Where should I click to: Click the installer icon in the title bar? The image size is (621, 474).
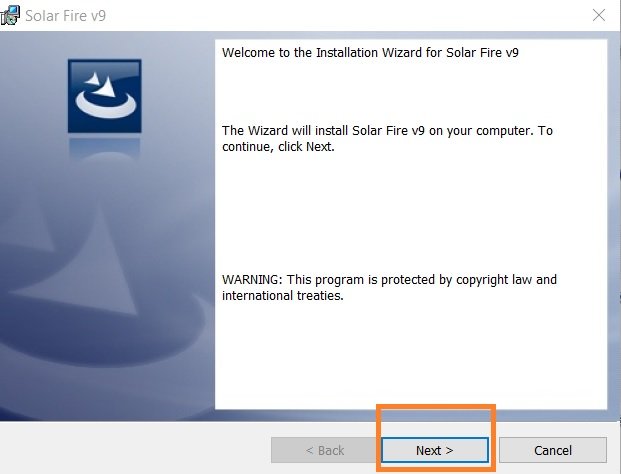(10, 15)
